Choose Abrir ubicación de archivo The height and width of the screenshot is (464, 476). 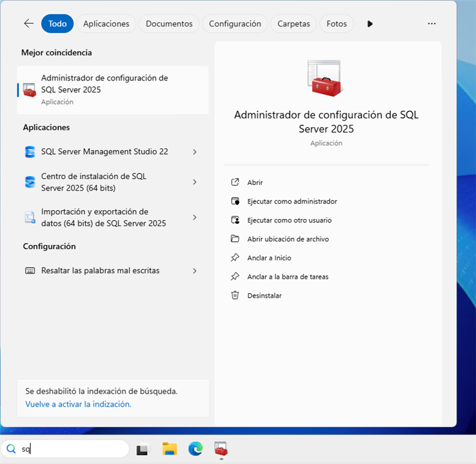coord(288,239)
